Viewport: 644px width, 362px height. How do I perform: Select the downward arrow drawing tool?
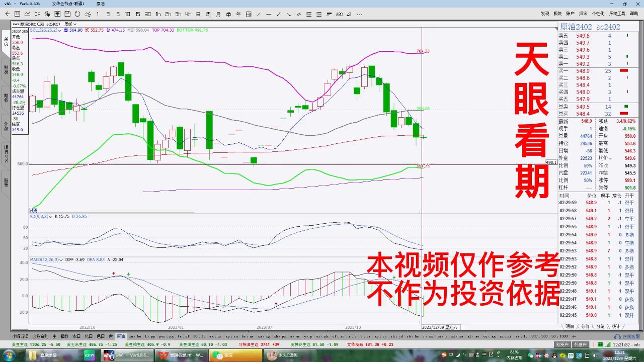[289, 14]
